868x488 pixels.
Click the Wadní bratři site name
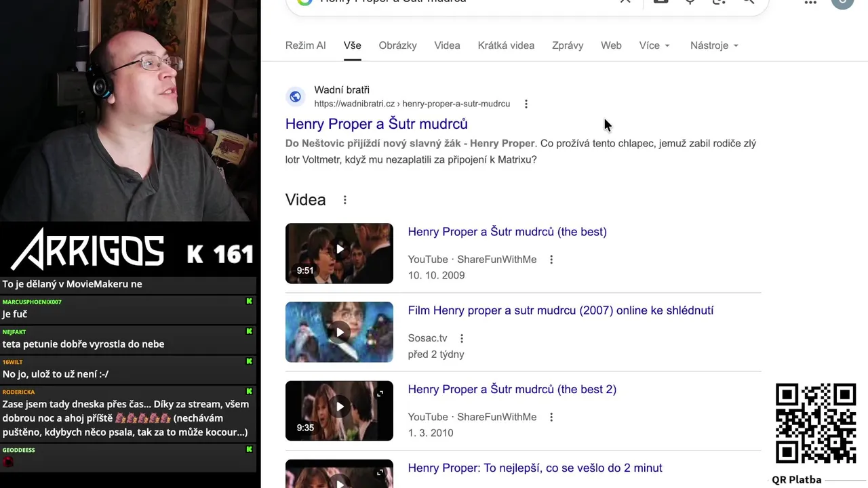coord(342,89)
